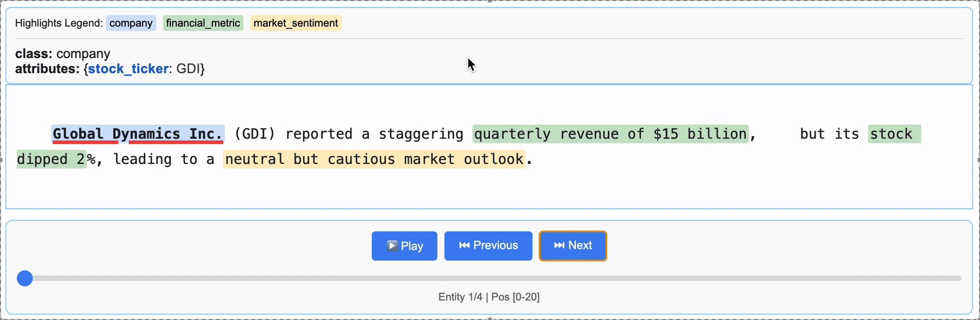Click the 'Highlights Legend:' label

click(x=59, y=23)
